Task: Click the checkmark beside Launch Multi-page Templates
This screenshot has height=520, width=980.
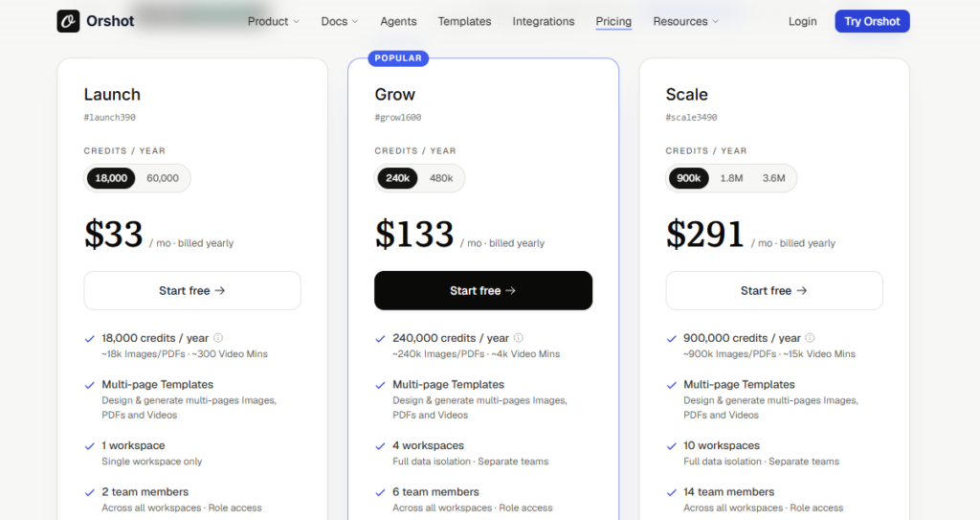Action: click(89, 385)
